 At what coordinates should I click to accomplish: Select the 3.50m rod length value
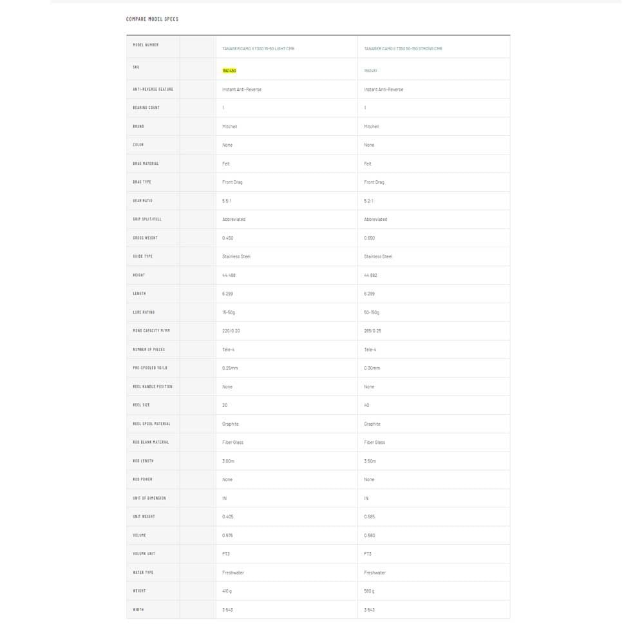click(x=370, y=461)
